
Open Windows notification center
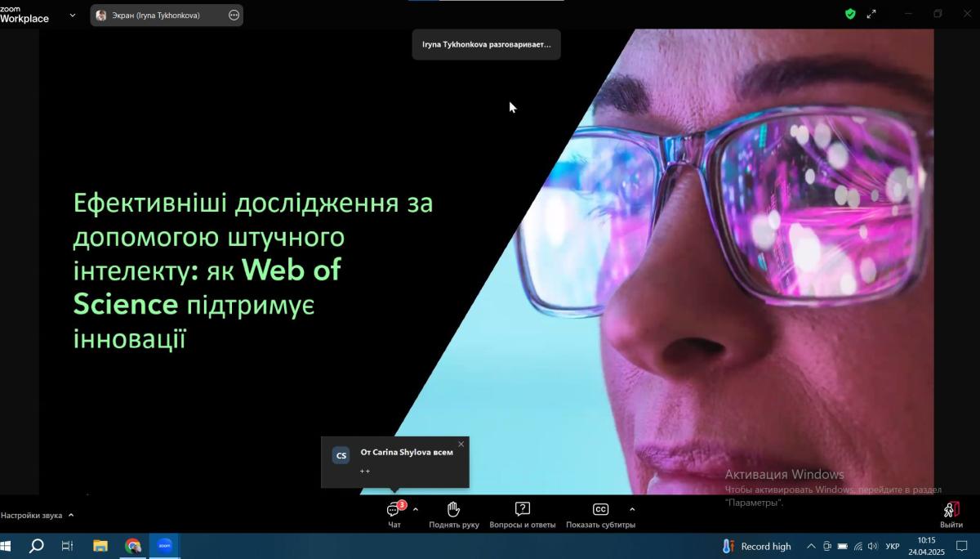point(963,546)
